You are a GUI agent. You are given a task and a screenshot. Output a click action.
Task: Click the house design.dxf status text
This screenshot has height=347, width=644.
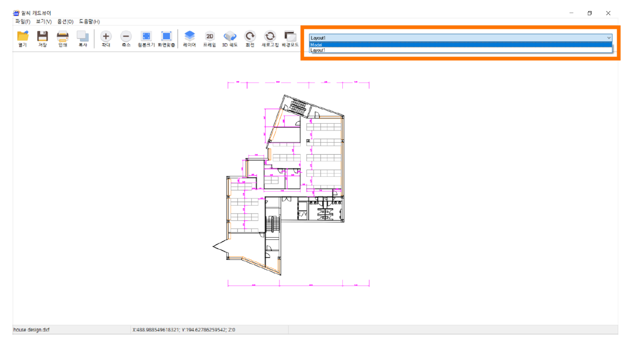(x=32, y=329)
